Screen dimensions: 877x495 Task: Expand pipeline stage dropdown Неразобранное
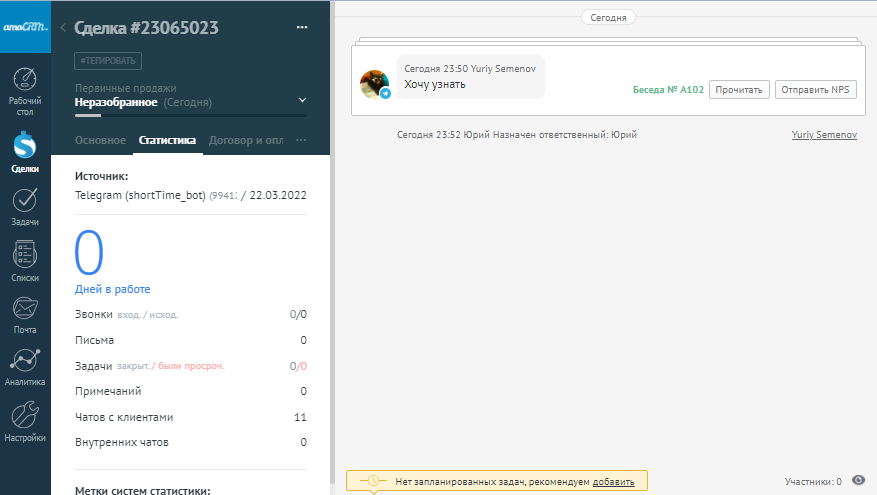click(302, 101)
